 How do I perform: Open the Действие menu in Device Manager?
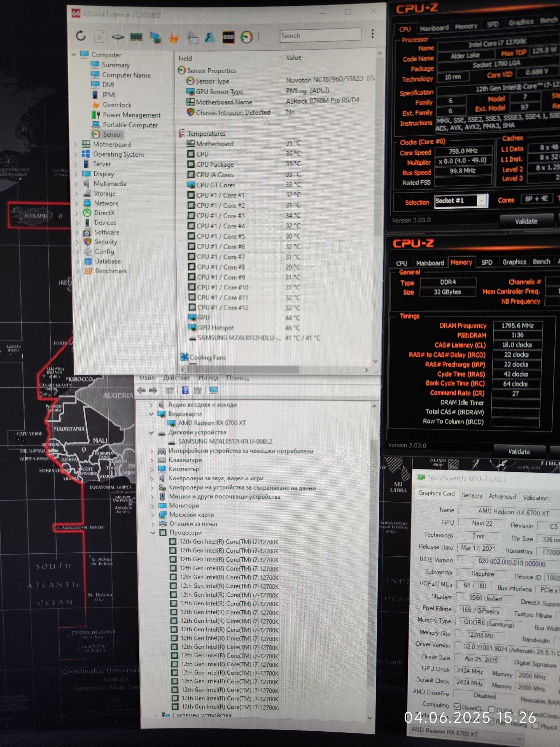[x=176, y=378]
